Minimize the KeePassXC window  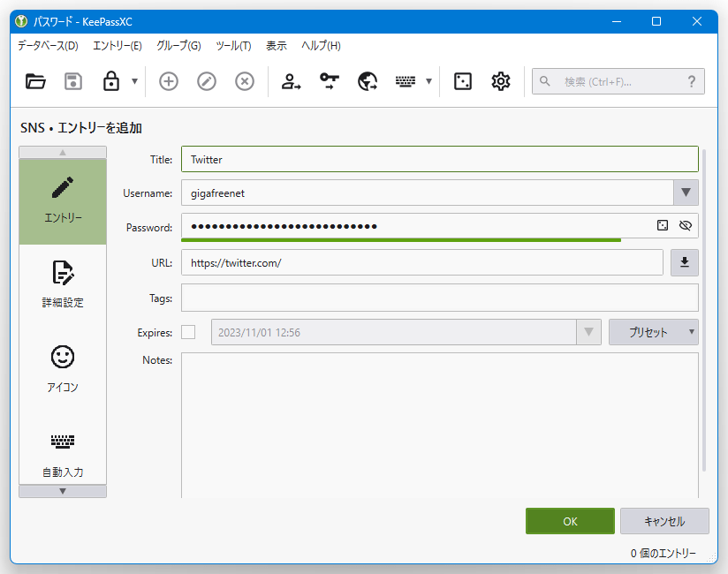pos(617,21)
